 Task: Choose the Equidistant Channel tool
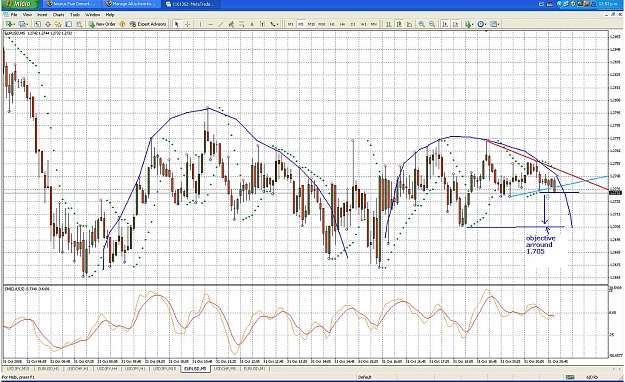[x=231, y=24]
